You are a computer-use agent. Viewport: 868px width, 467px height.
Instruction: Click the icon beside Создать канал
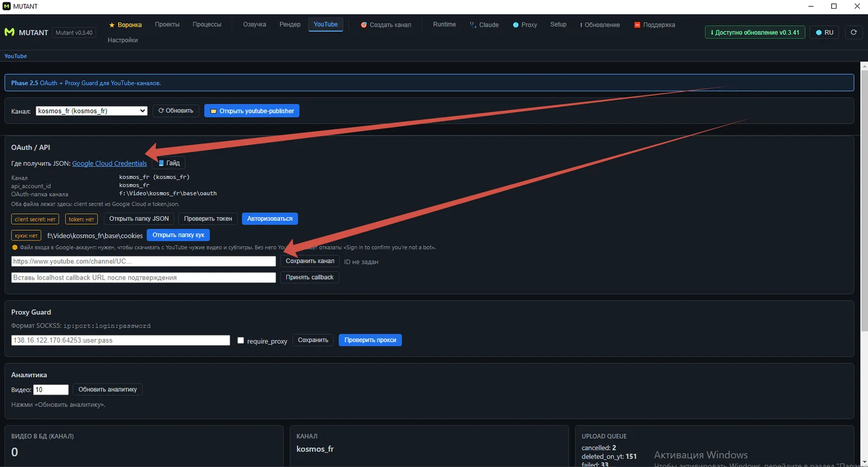tap(364, 25)
